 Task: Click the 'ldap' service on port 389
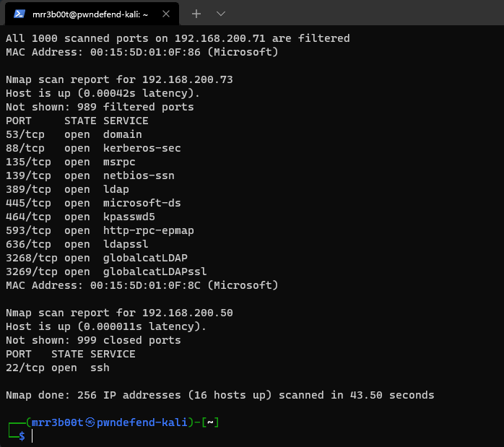click(x=116, y=190)
